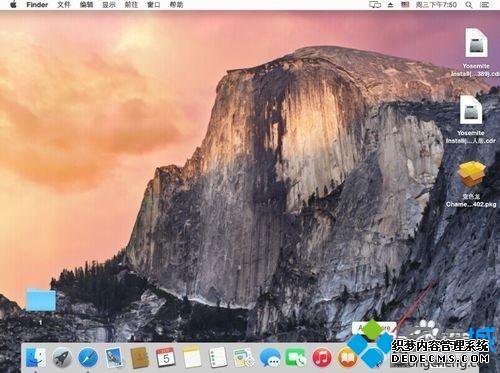Open the 前往 (Go) menu
This screenshot has height=373, width=500.
point(131,5)
